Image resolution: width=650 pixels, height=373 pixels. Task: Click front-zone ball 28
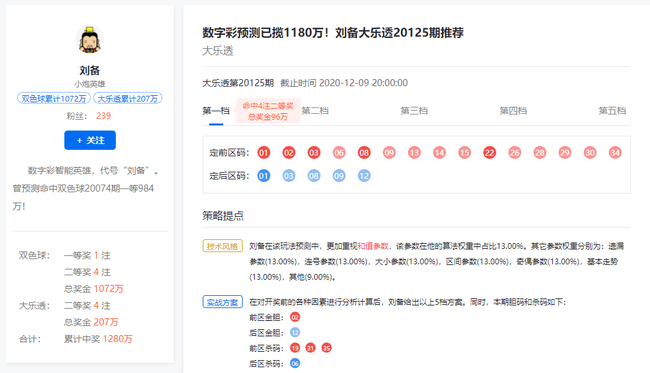540,153
